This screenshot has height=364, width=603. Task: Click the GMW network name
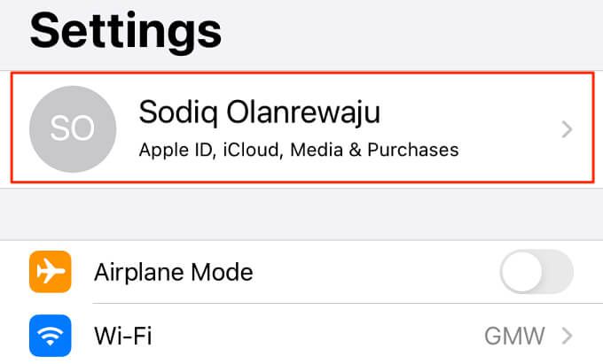514,337
